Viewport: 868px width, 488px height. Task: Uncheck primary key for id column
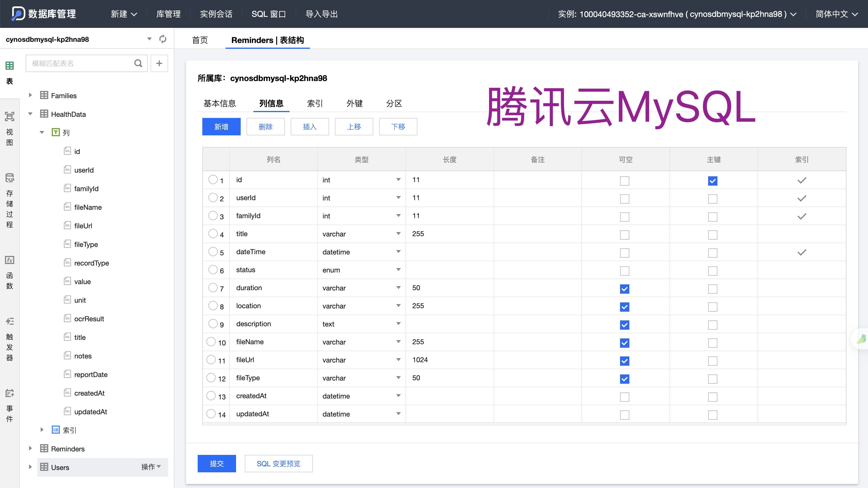pos(713,181)
